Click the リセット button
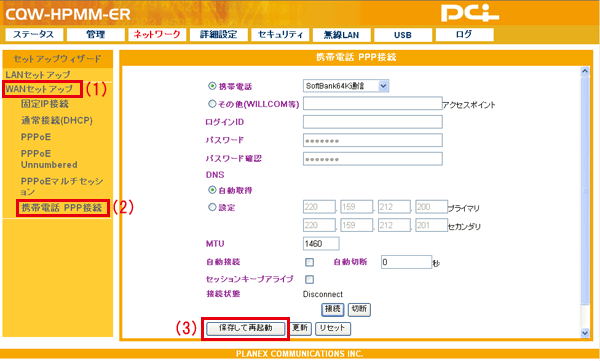The image size is (600, 361). 333,328
